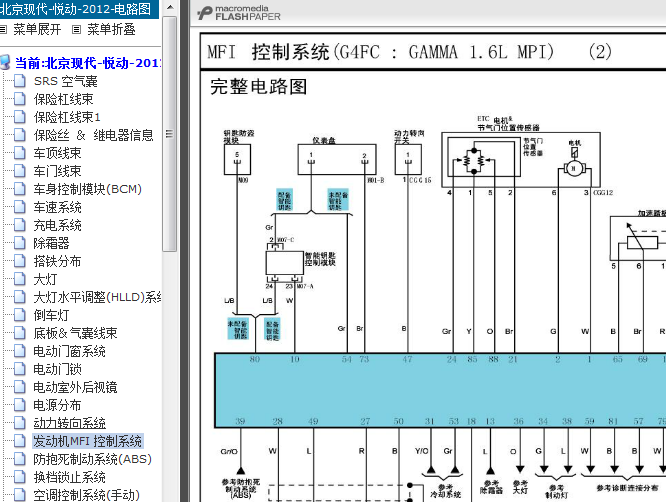This screenshot has width=666, height=502.
Task: Click the page icon beside 搭铁分布
Action: point(20,261)
